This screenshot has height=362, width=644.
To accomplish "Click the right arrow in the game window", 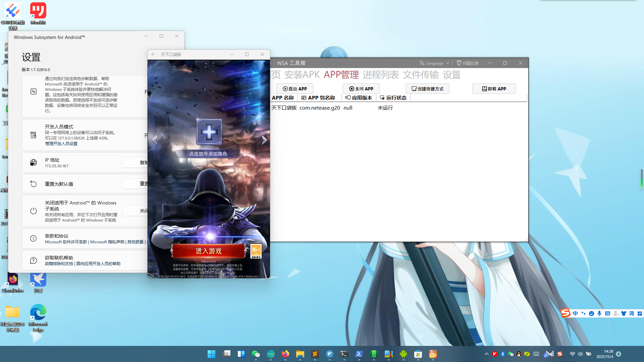I will 264,140.
